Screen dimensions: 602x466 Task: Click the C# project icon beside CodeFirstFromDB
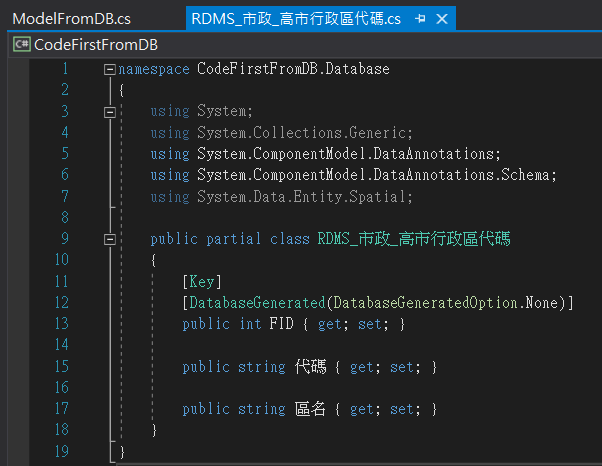tap(19, 45)
